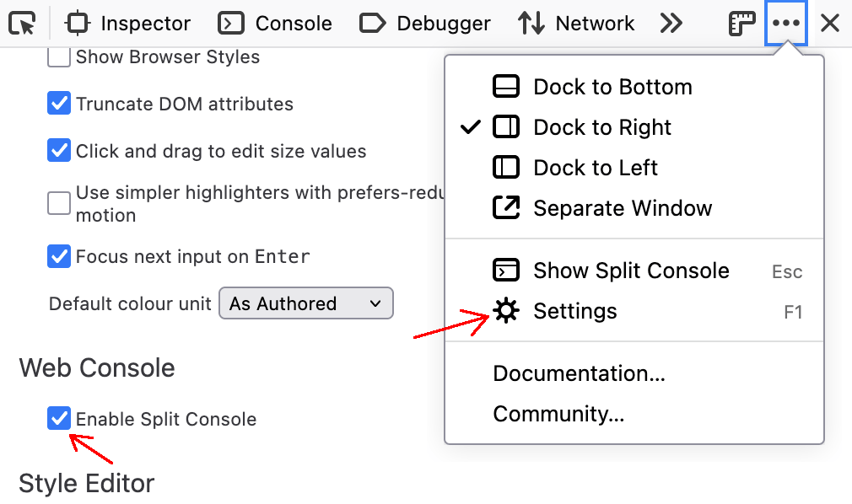Open the Debugger tab
The height and width of the screenshot is (504, 852).
point(425,23)
